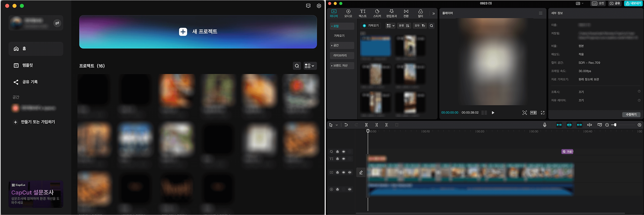The height and width of the screenshot is (215, 644).
Task: Search projects with the magnifier icon
Action: (297, 66)
